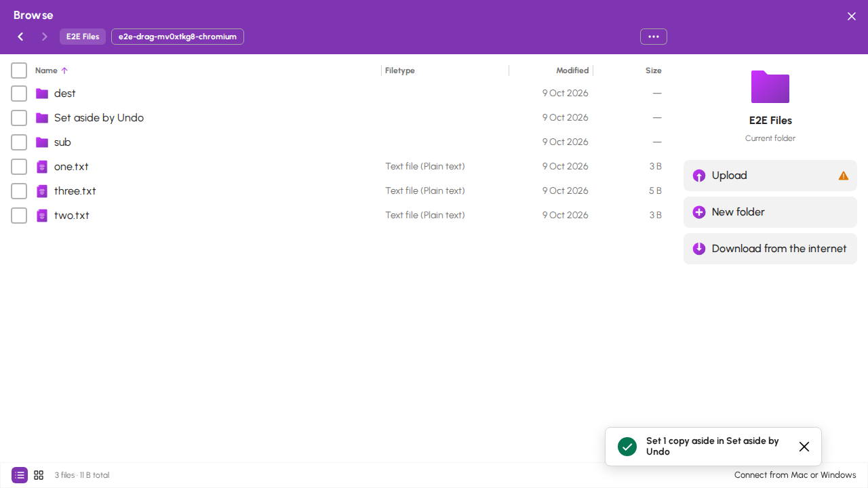Sort by the Size column header
The width and height of the screenshot is (868, 488).
pos(654,70)
